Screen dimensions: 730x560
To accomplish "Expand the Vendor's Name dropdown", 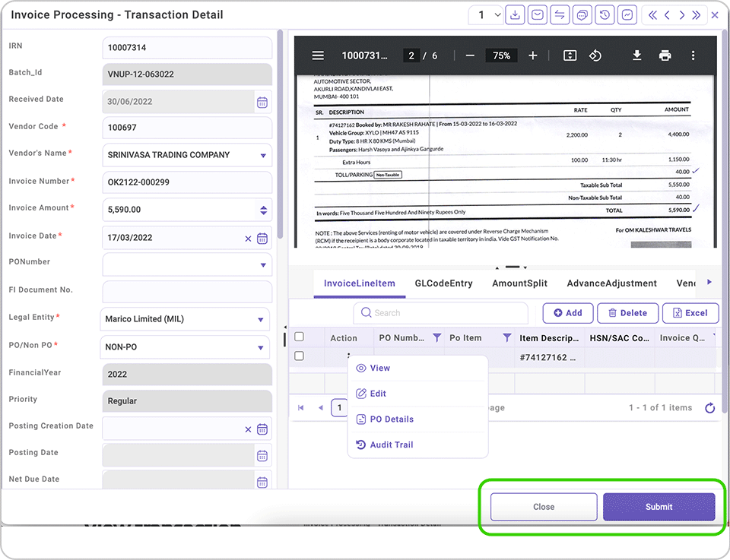I will pyautogui.click(x=263, y=155).
